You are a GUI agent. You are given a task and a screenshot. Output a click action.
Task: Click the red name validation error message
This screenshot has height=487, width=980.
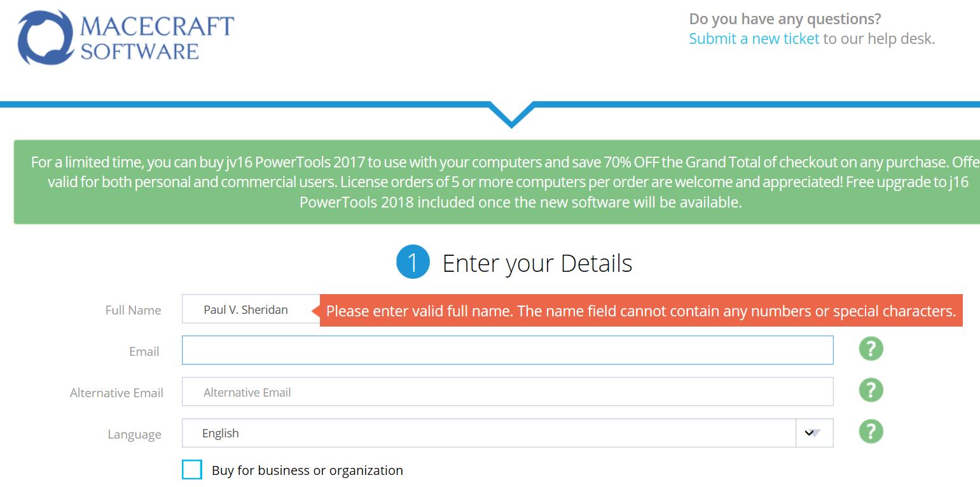pos(641,311)
